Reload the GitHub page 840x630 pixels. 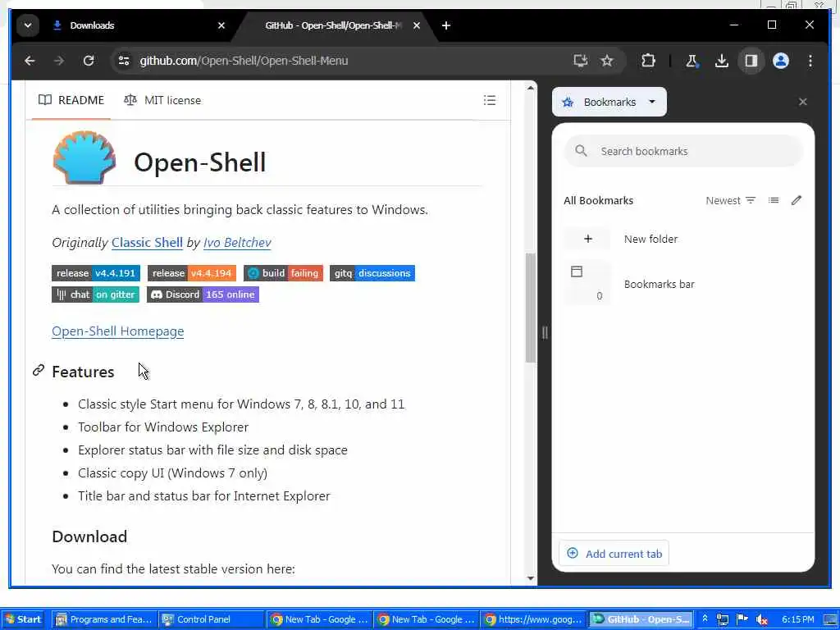(89, 61)
